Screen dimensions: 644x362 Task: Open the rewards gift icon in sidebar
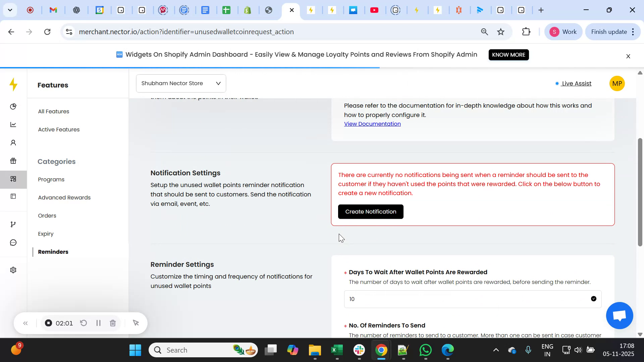(13, 161)
